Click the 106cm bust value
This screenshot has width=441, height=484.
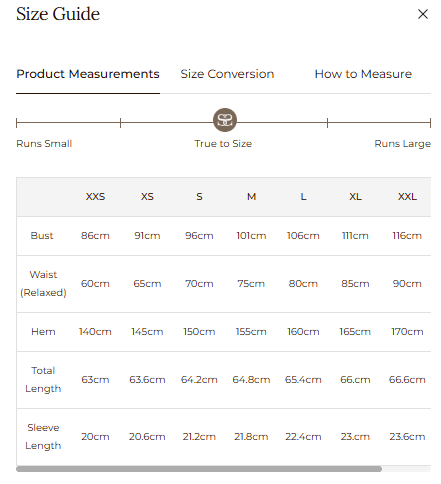pyautogui.click(x=303, y=236)
